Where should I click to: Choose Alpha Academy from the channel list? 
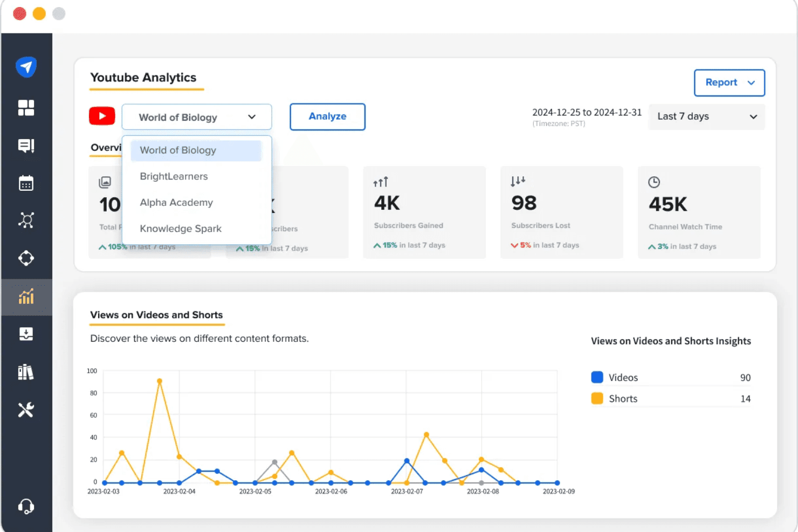pyautogui.click(x=176, y=203)
